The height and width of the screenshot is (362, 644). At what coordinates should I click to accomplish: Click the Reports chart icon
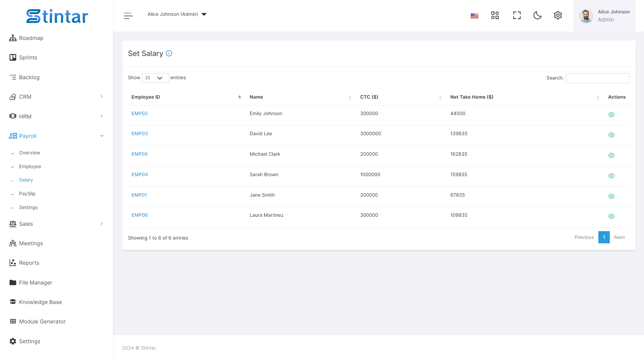13,263
